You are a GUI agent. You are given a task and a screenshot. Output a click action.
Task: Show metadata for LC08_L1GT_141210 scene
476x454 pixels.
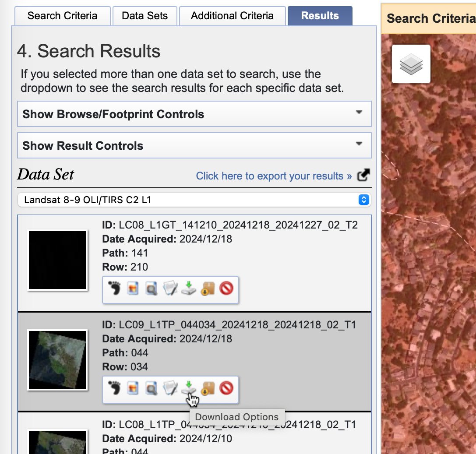point(170,289)
